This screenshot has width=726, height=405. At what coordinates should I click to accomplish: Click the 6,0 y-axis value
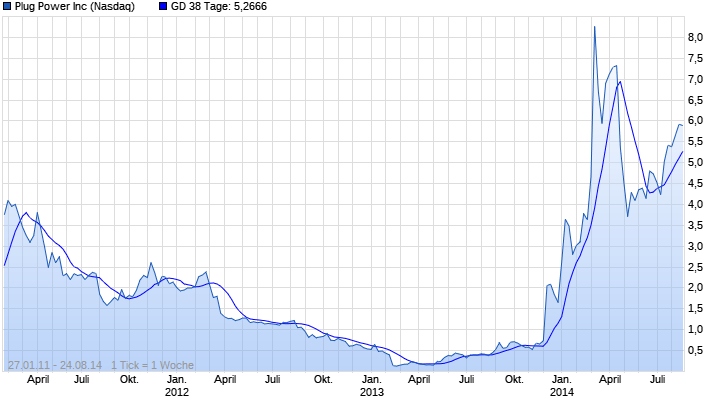tap(695, 120)
